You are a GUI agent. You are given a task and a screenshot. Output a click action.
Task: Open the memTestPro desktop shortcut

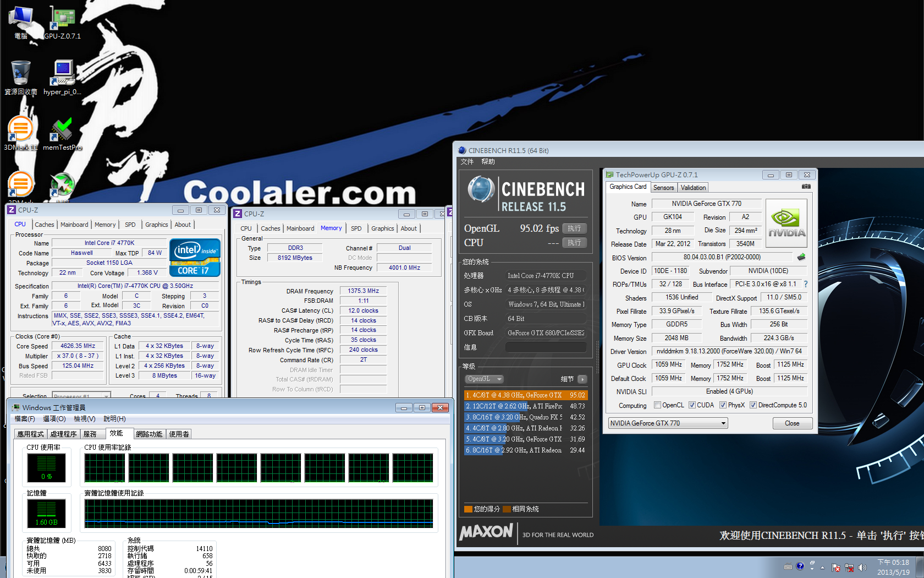click(62, 133)
